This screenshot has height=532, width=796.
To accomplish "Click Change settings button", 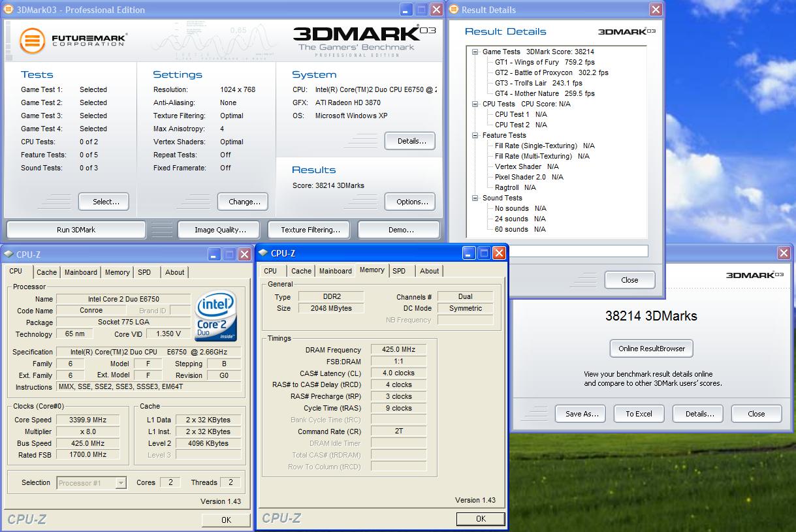I will click(243, 202).
